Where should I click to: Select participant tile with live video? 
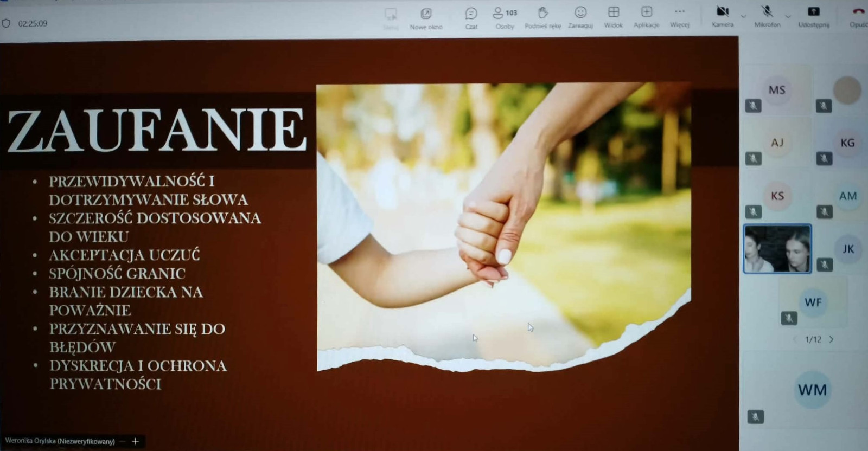(777, 249)
